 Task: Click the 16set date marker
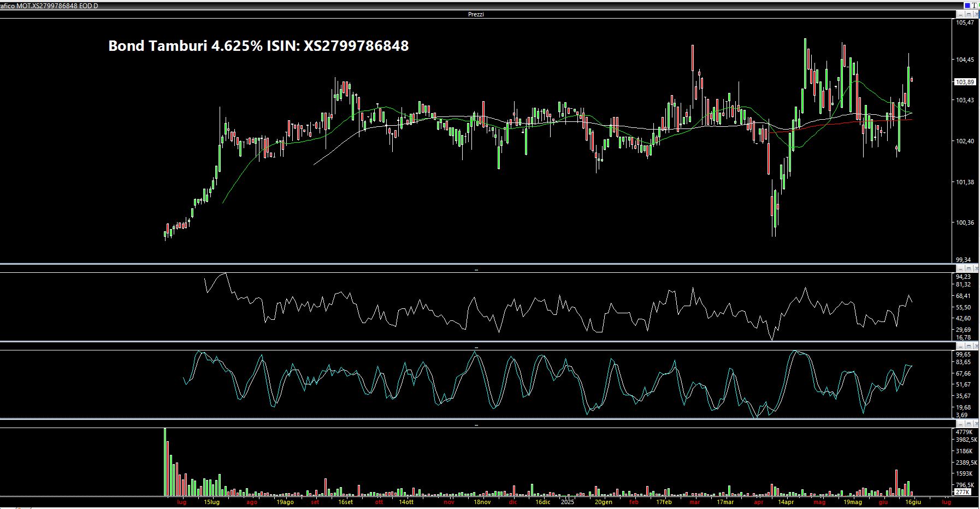coord(345,502)
